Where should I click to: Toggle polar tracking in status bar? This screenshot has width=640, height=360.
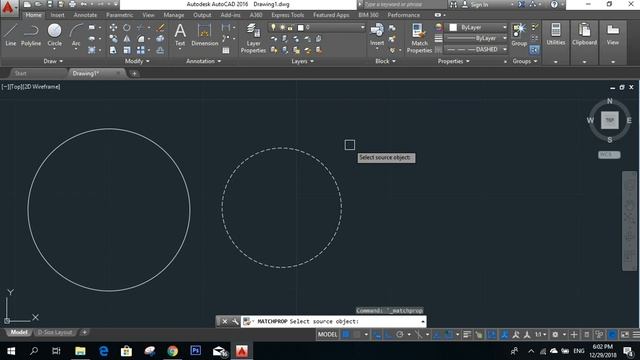(x=400, y=334)
